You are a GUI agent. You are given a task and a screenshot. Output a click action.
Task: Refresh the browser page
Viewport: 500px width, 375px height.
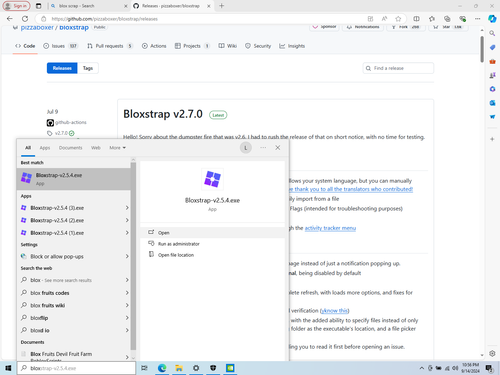[25, 19]
